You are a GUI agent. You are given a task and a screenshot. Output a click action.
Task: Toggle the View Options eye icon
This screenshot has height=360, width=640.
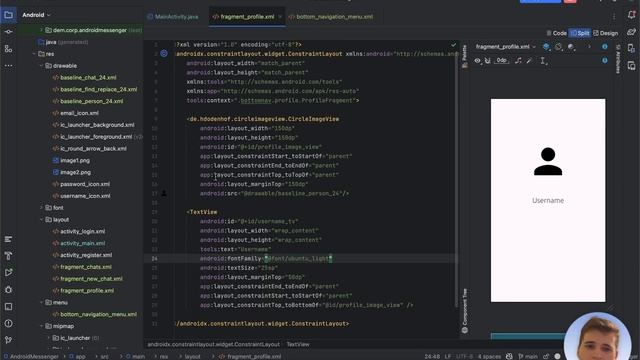[477, 61]
